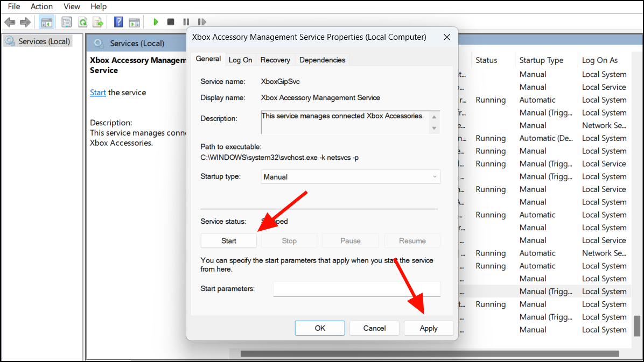Open the Help question mark icon

pos(118,22)
